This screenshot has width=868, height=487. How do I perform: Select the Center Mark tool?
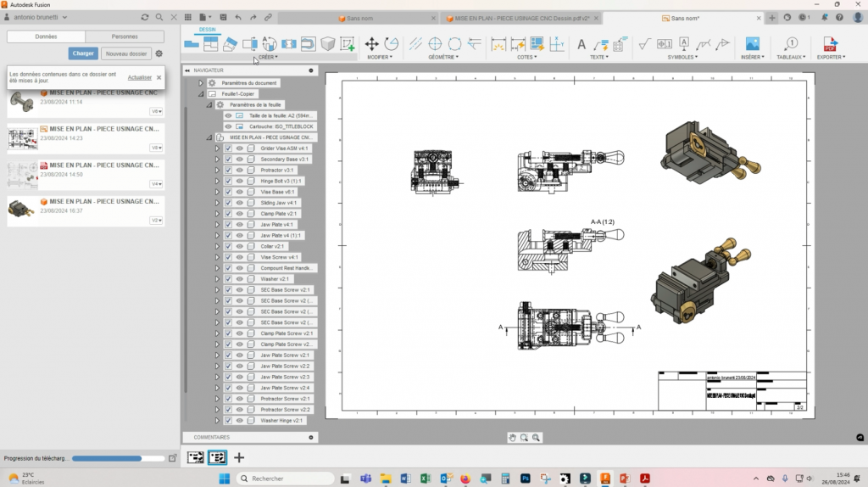(435, 44)
